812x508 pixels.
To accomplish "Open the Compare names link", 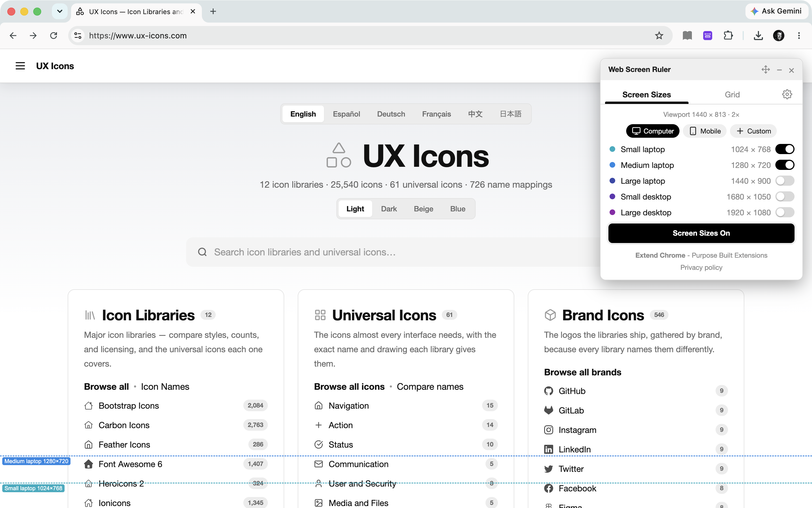I will click(x=430, y=387).
